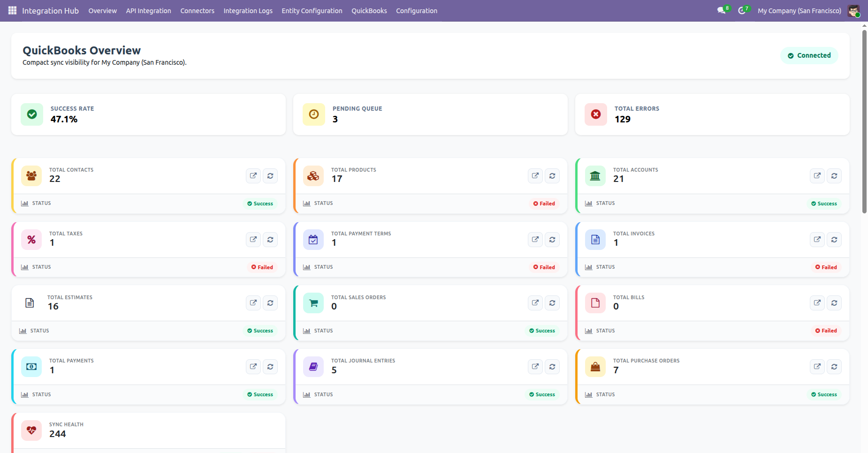Click the Sync Health heart icon

tap(31, 430)
